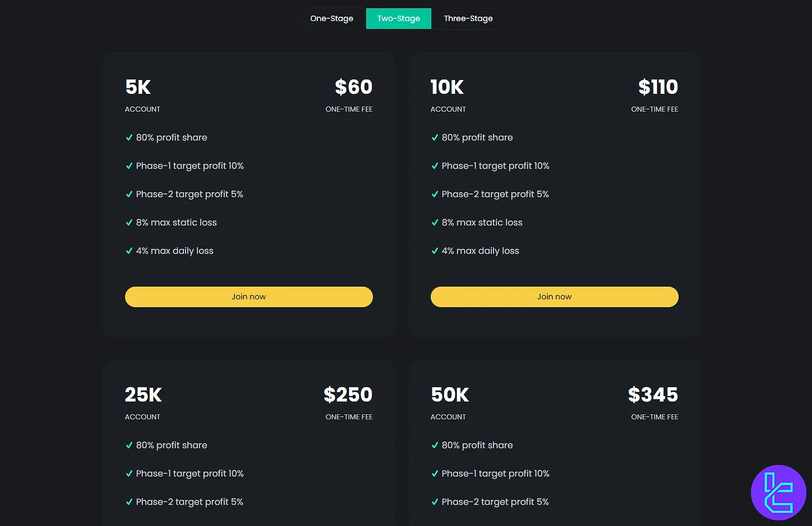812x526 pixels.
Task: Open the Three-Stage tab
Action: pos(468,18)
